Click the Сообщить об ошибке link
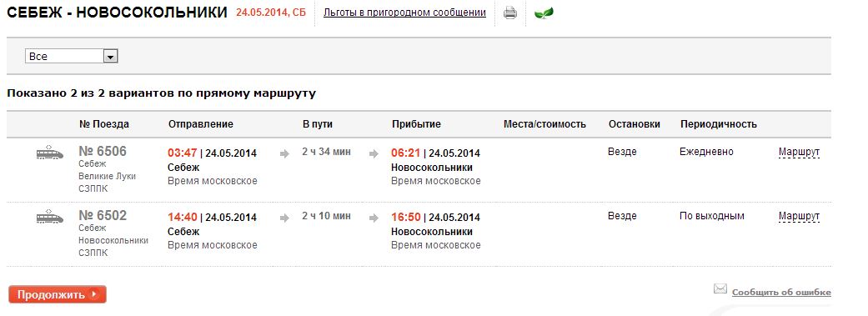This screenshot has height=316, width=868. tap(781, 292)
